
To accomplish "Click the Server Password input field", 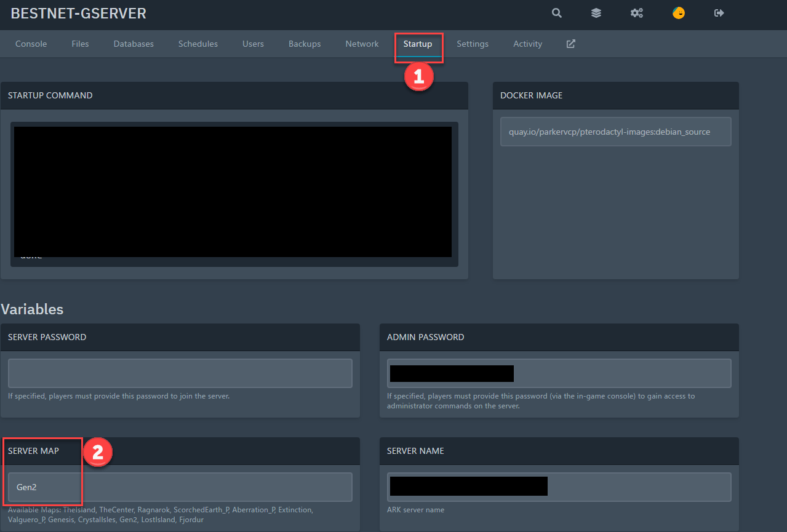I will 180,373.
